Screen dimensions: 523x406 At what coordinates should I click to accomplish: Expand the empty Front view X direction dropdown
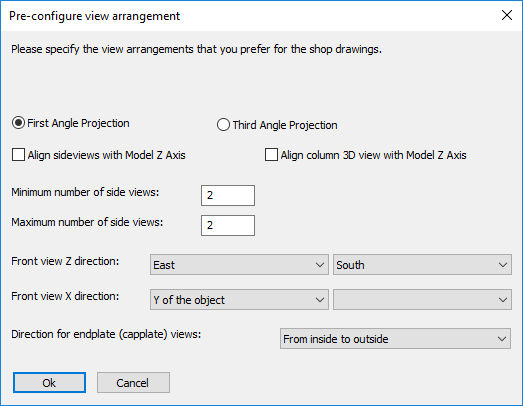point(422,300)
